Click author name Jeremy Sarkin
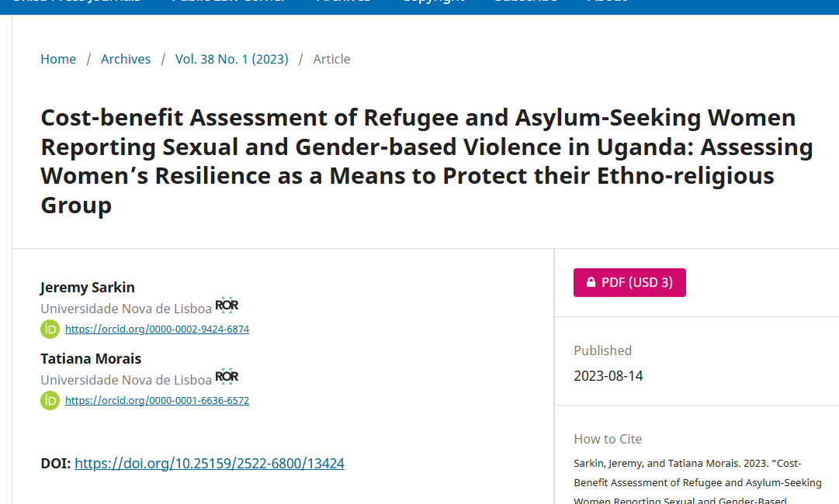 point(88,287)
